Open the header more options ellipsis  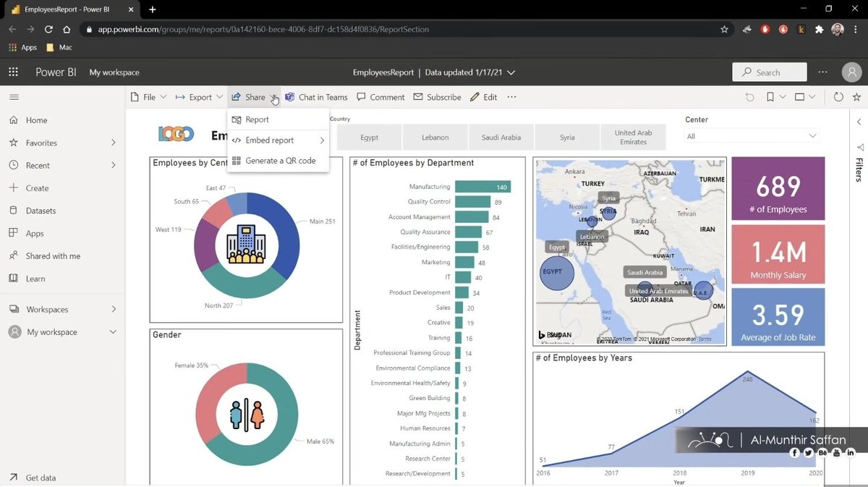click(822, 72)
